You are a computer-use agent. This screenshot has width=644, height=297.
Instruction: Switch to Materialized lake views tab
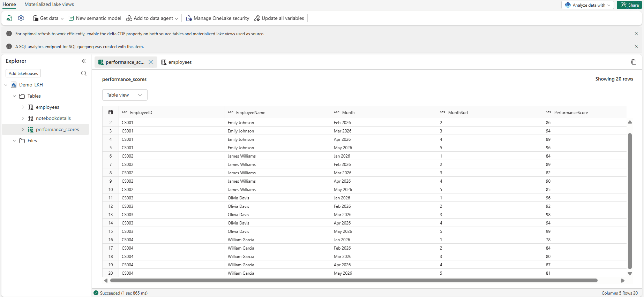pyautogui.click(x=49, y=4)
